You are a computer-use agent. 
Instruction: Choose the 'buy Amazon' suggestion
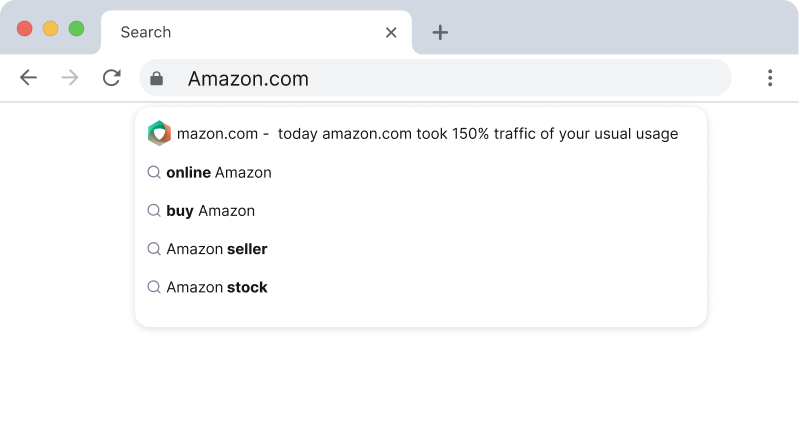click(x=211, y=211)
